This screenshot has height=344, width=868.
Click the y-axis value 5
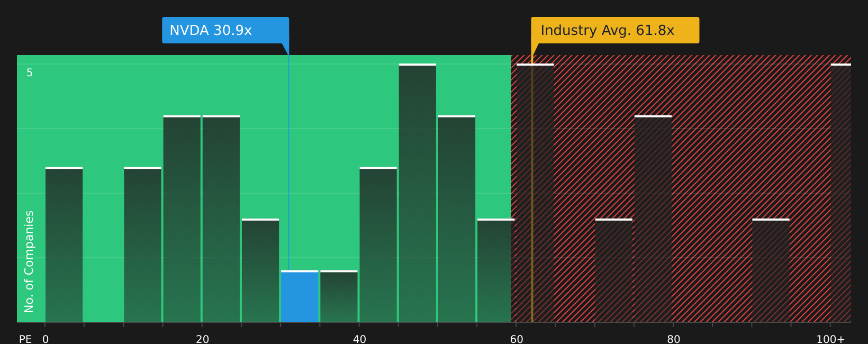(30, 73)
